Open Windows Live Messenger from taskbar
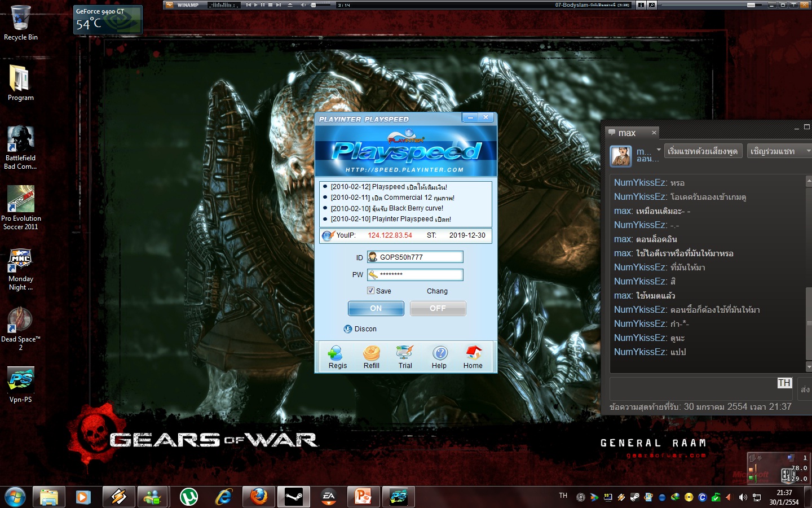 [153, 497]
